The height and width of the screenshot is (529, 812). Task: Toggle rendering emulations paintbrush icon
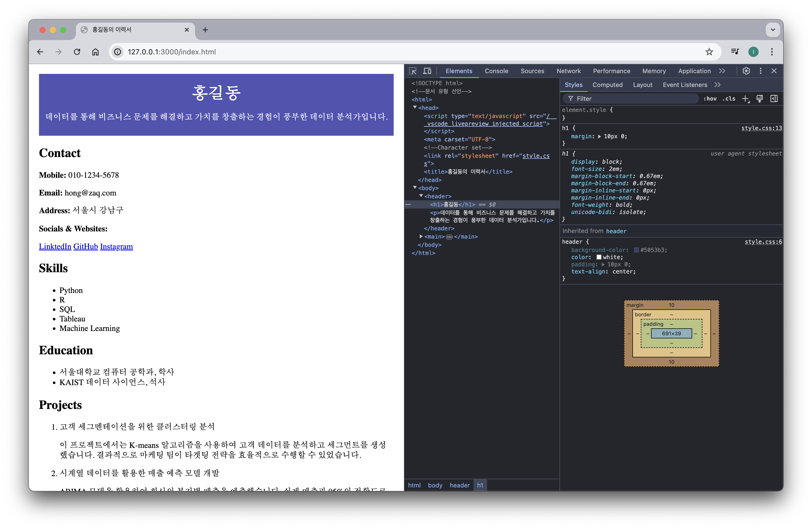pyautogui.click(x=759, y=99)
